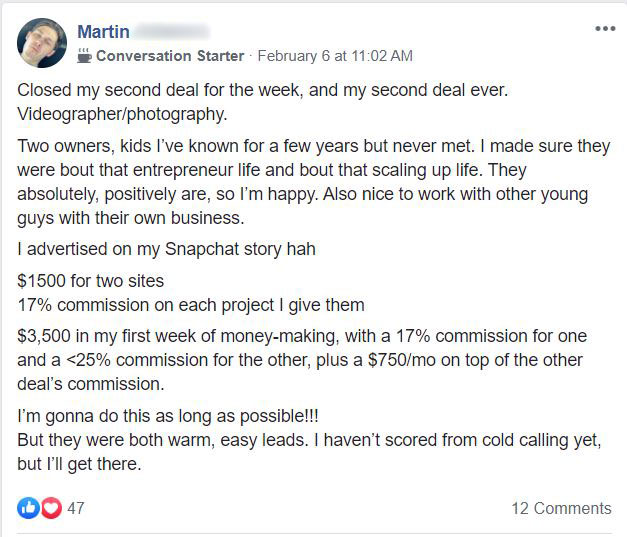The image size is (627, 537).
Task: Click 'I'm gonna do this as long as possible!!!'
Action: [168, 416]
